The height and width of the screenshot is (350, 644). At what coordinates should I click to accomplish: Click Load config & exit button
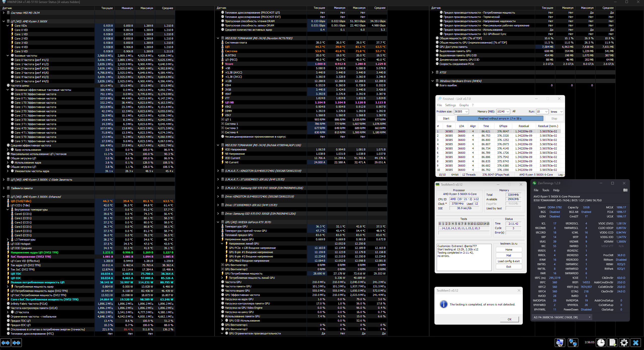(x=509, y=261)
